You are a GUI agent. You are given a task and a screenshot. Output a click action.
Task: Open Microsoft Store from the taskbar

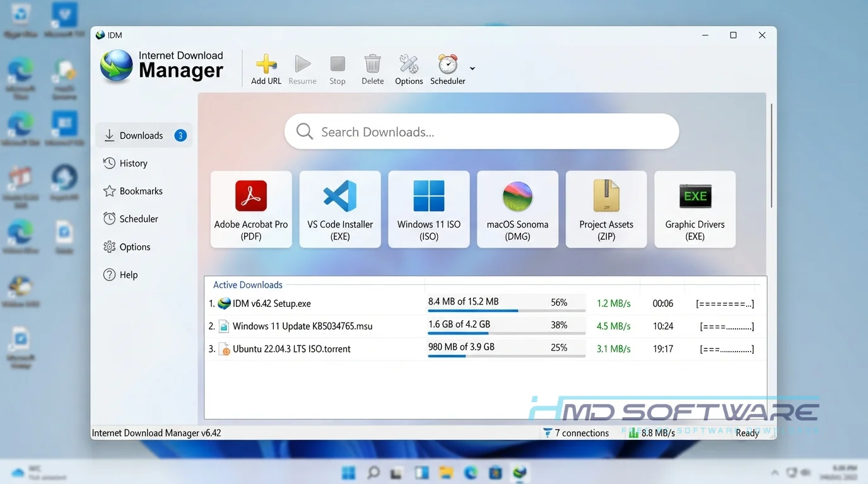coord(495,472)
